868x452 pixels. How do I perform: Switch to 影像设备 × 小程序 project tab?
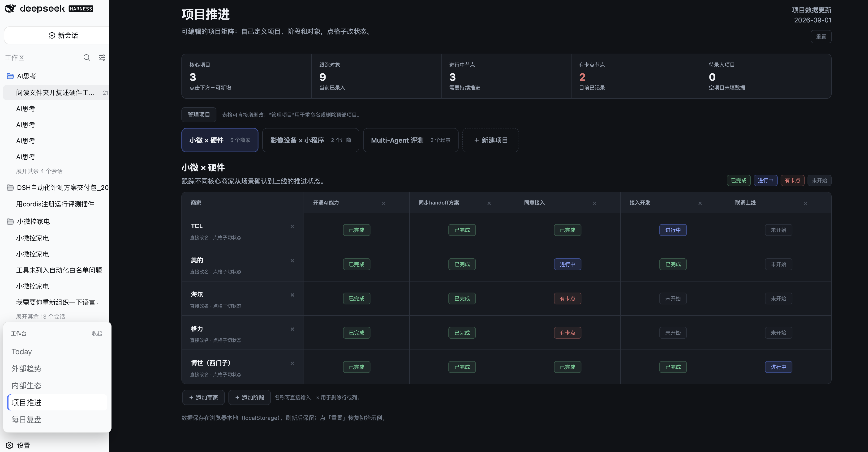[311, 140]
